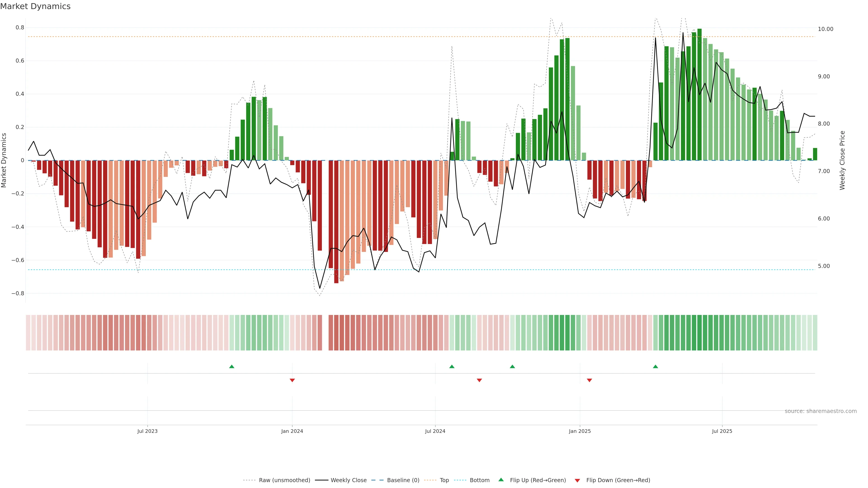
Task: Click the Jul 2023 x-axis label
Action: click(x=147, y=431)
